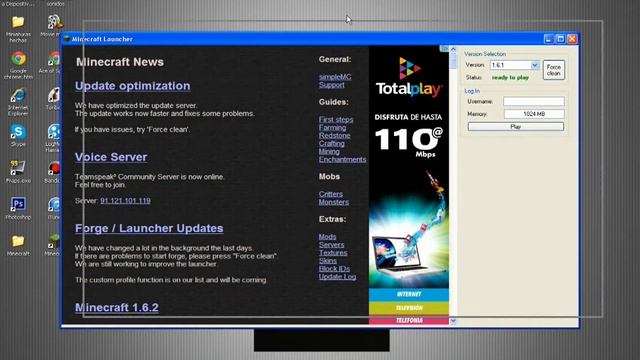Open the Crafting guide link
This screenshot has height=360, width=640.
[331, 143]
